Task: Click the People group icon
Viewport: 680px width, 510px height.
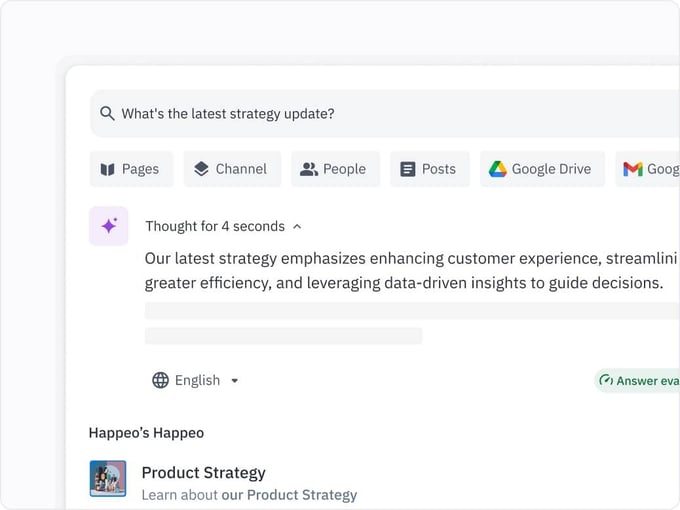Action: coord(309,169)
